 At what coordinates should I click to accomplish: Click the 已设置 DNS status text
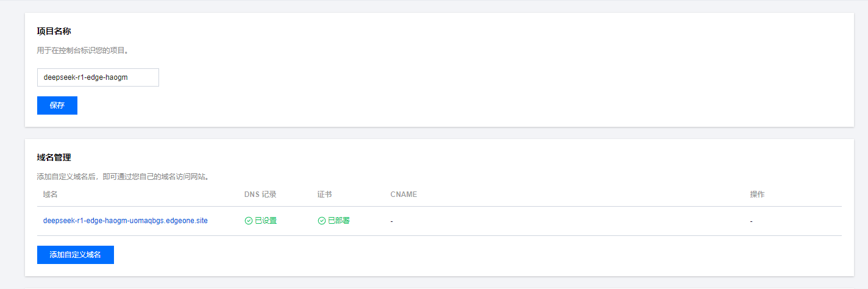[x=266, y=221]
